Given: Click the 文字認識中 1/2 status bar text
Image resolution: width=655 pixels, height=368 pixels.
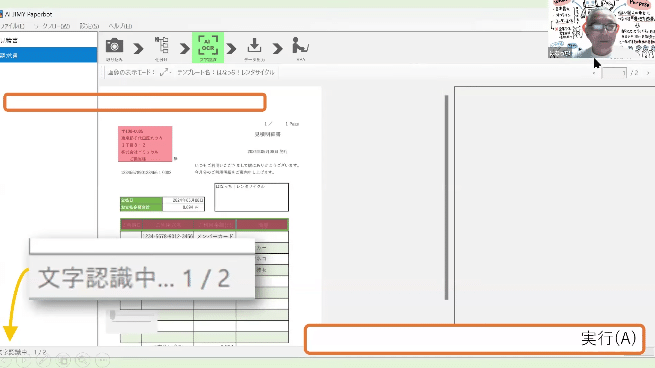Looking at the screenshot, I should (x=23, y=352).
